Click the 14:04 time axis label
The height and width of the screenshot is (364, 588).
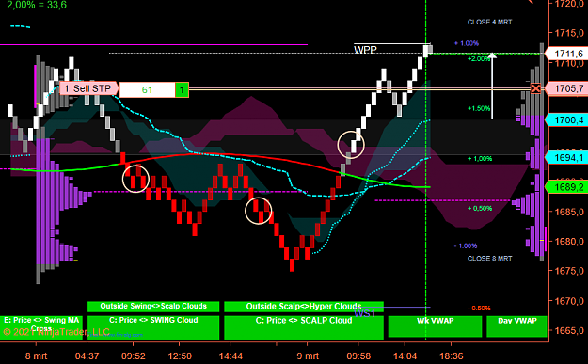[x=405, y=356]
